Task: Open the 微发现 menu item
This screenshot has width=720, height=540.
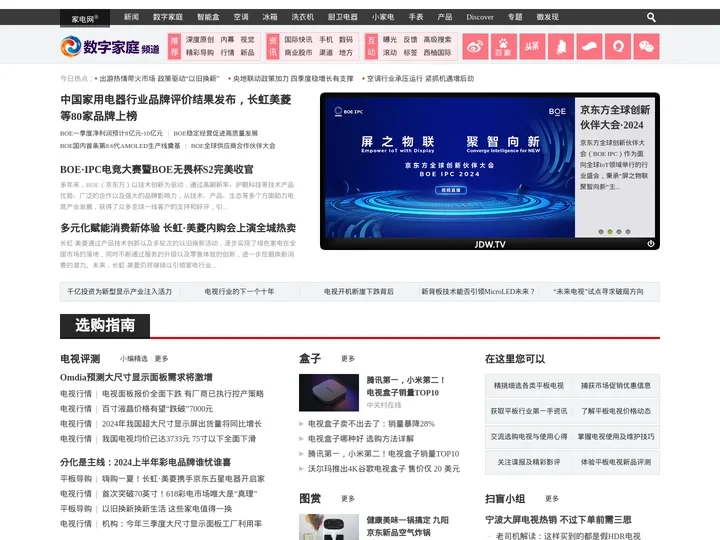Action: pyautogui.click(x=547, y=17)
